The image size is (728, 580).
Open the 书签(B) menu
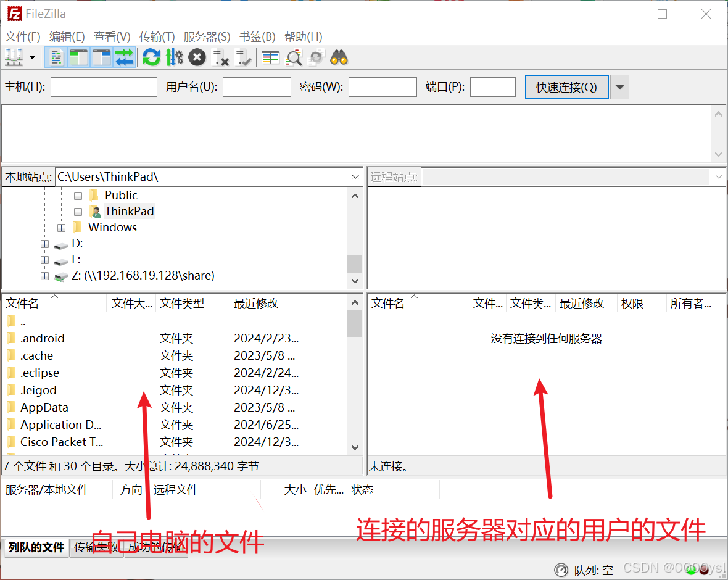[x=257, y=36]
